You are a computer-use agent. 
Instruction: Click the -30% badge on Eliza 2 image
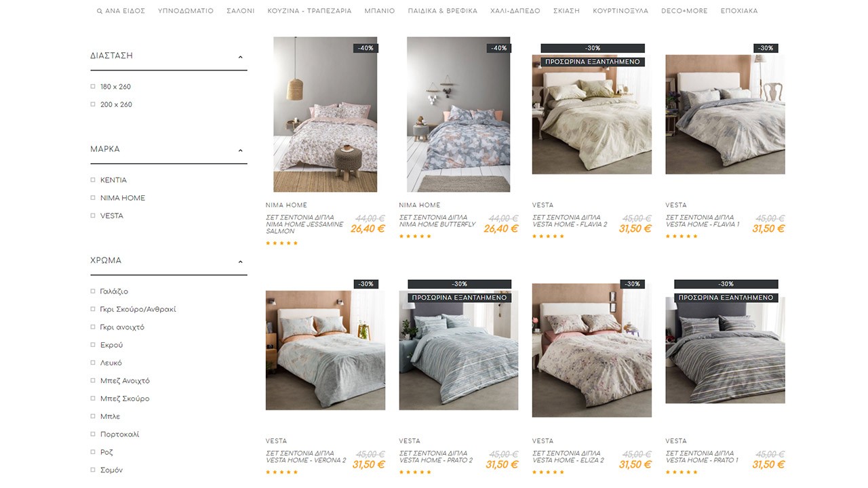tap(631, 284)
